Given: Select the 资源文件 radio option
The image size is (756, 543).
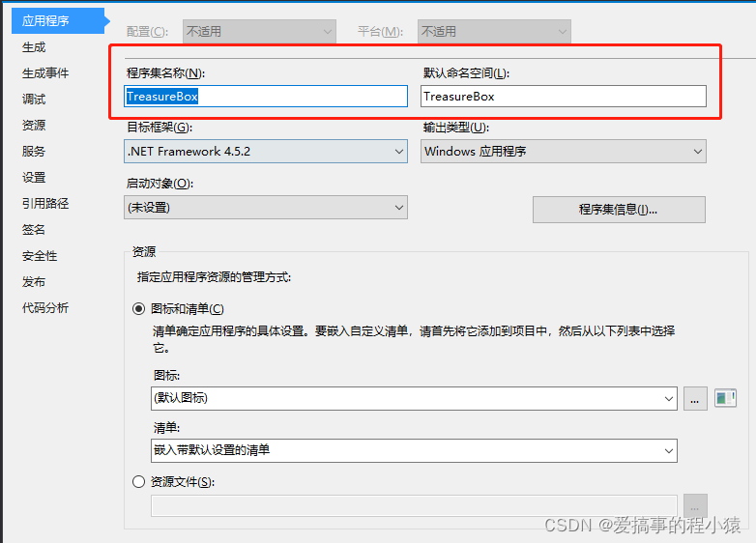Looking at the screenshot, I should pos(138,482).
